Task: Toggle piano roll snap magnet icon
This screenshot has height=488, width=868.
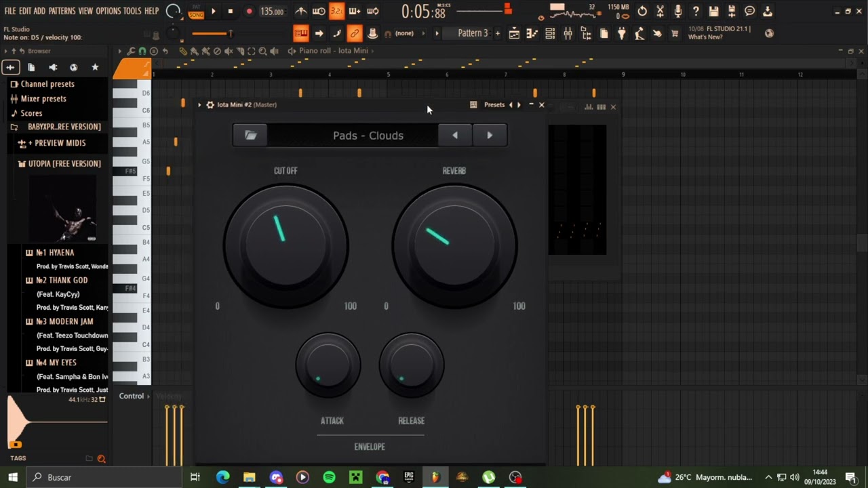Action: click(142, 51)
